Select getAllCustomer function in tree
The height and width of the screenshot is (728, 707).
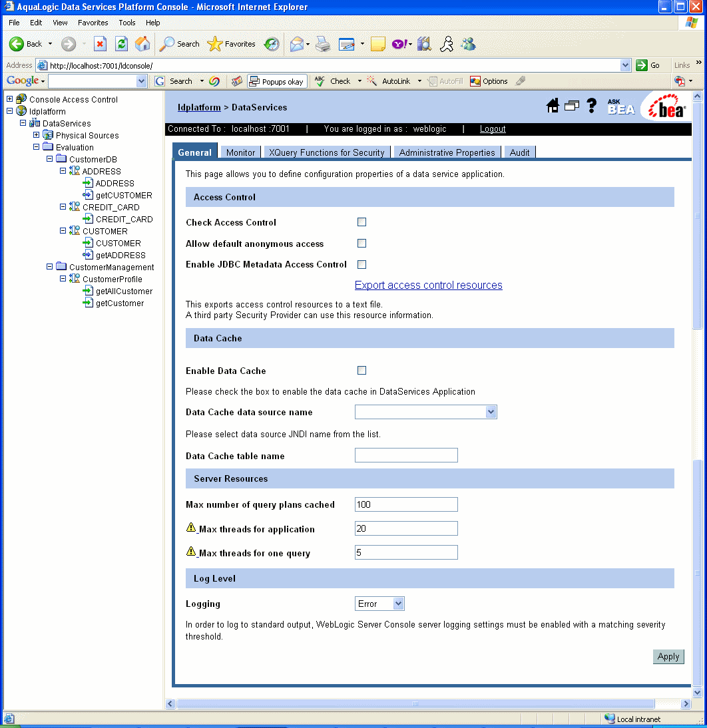point(124,291)
